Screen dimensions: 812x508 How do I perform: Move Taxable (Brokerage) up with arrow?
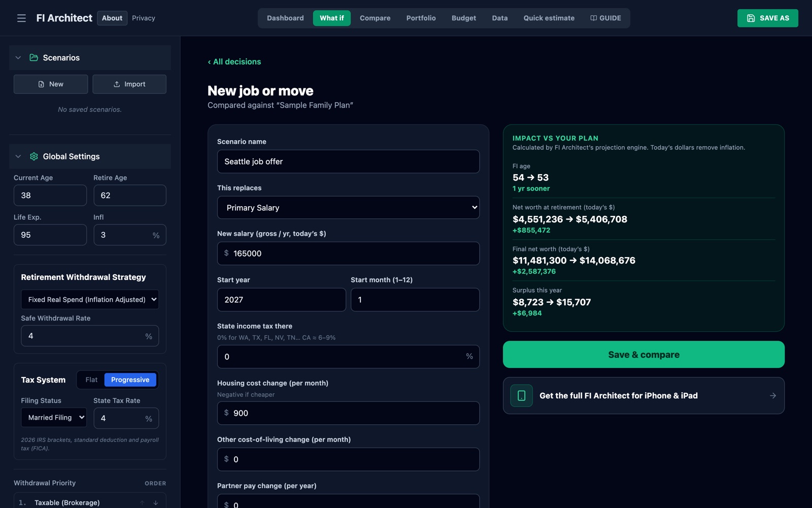pyautogui.click(x=142, y=503)
